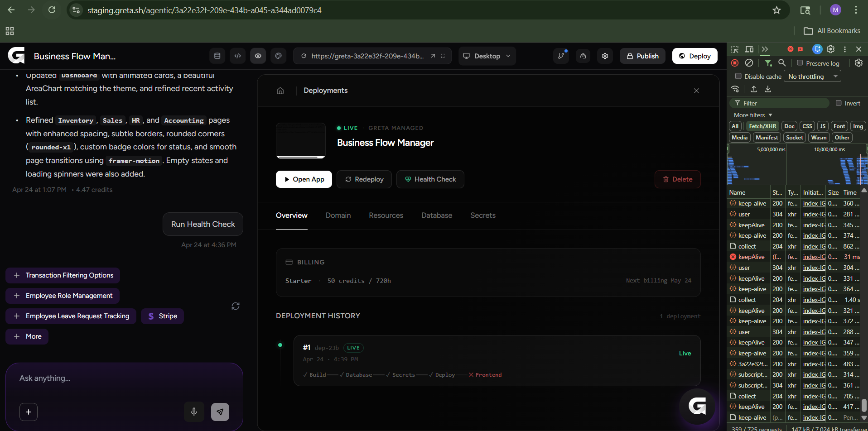Open the network search magnifier
Image resolution: width=868 pixels, height=431 pixels.
pyautogui.click(x=782, y=63)
